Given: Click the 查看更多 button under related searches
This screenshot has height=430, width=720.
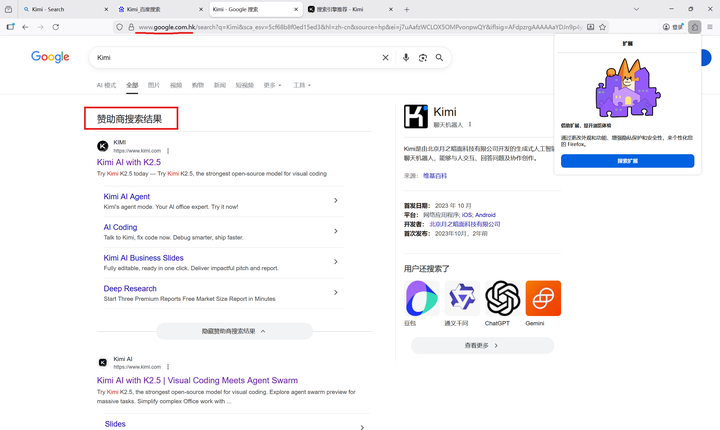Looking at the screenshot, I should point(482,345).
